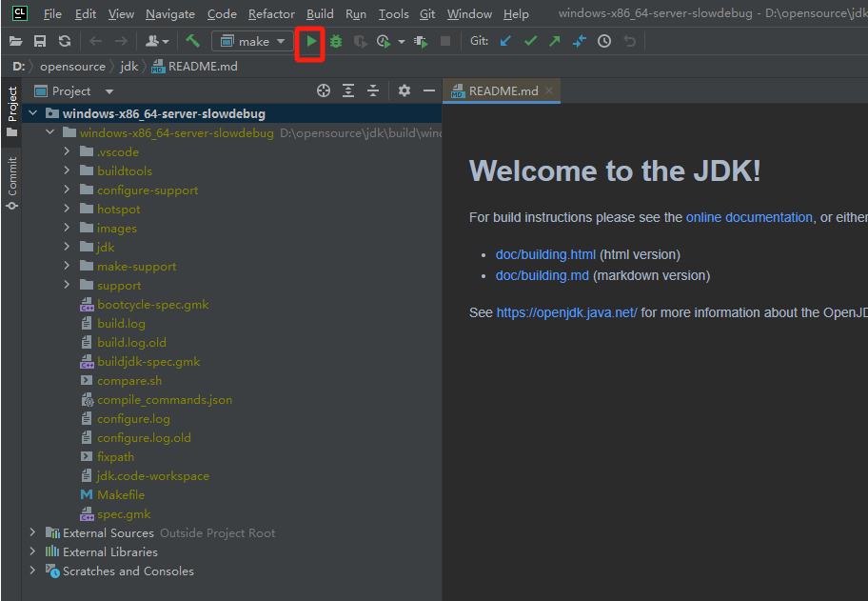Click 'jdk' in the breadcrumb path
Screen dimensions: 868x601
(x=129, y=67)
